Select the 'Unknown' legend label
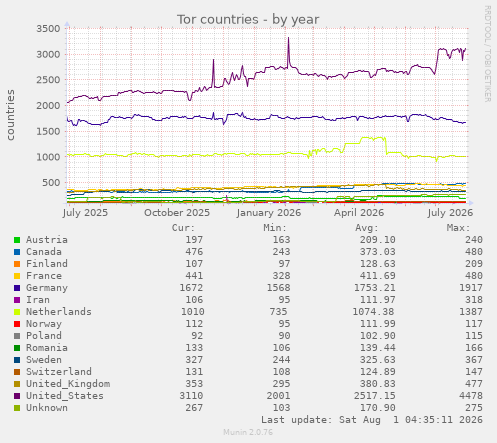 click(x=47, y=408)
